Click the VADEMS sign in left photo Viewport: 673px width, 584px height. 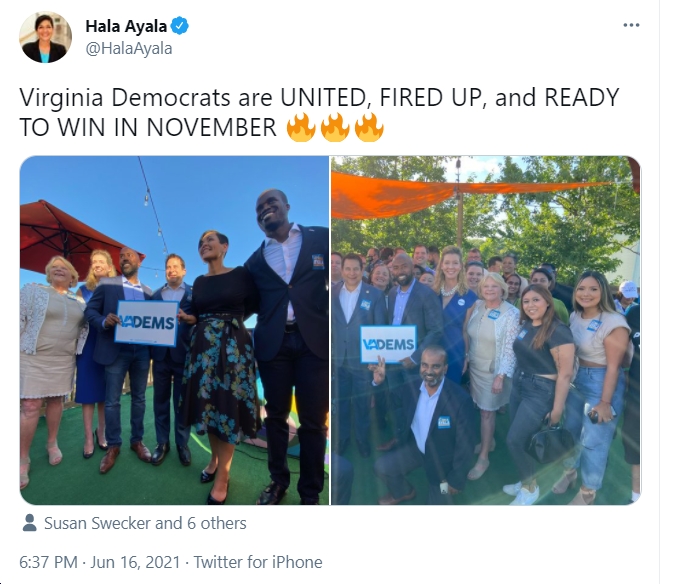click(147, 323)
